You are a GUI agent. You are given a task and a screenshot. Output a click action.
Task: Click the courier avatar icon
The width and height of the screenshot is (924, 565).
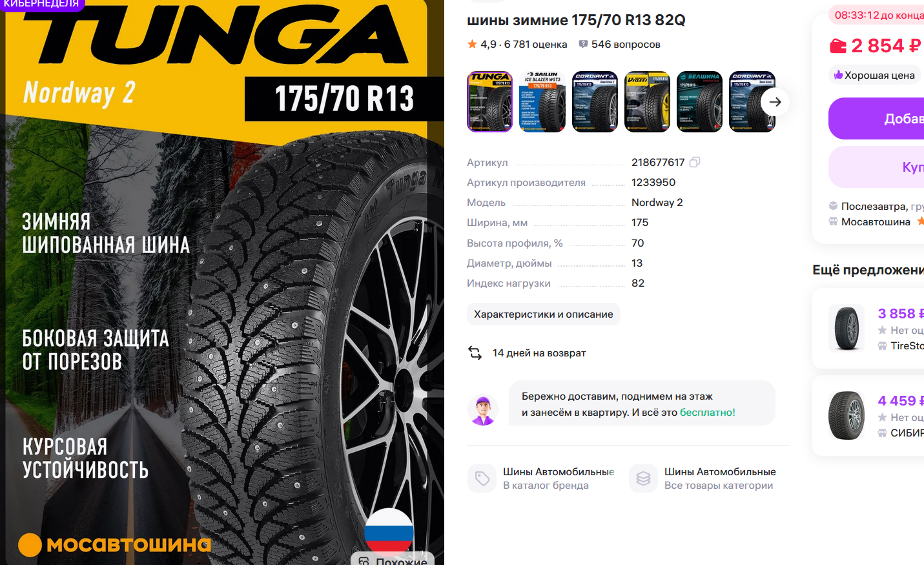tap(482, 410)
